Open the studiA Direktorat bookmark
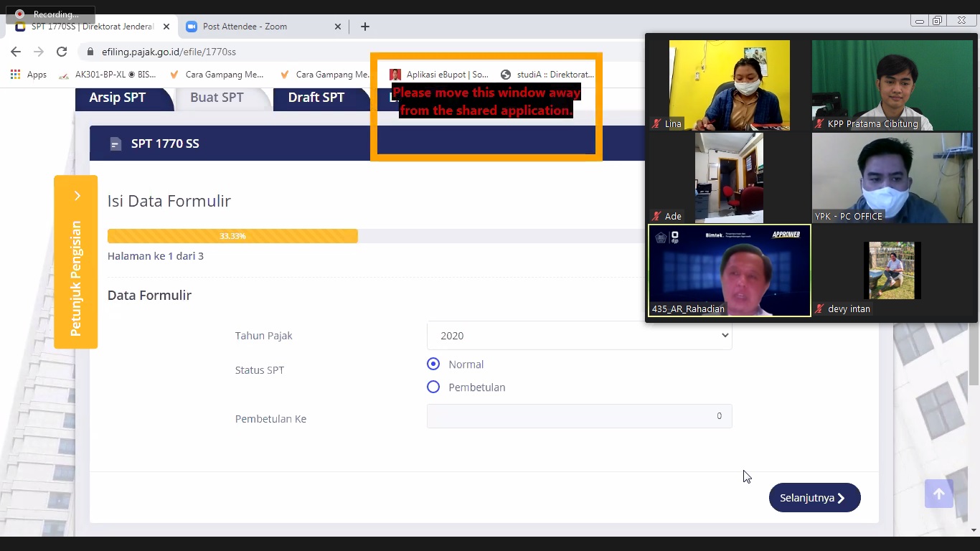The height and width of the screenshot is (551, 980). (x=548, y=75)
